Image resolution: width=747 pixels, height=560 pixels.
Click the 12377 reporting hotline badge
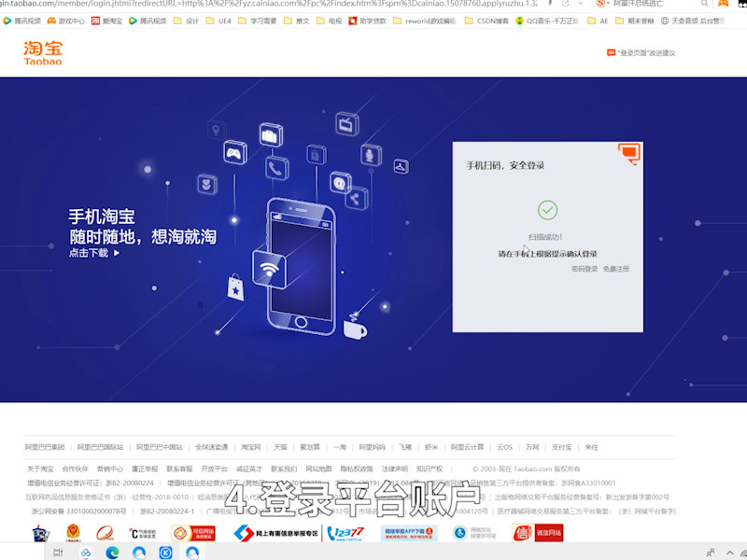(346, 533)
